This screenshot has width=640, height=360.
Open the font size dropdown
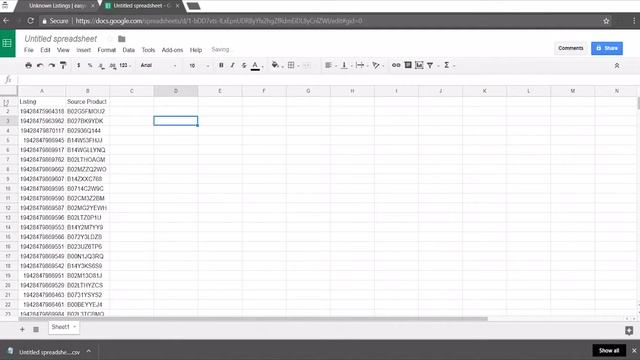point(199,65)
